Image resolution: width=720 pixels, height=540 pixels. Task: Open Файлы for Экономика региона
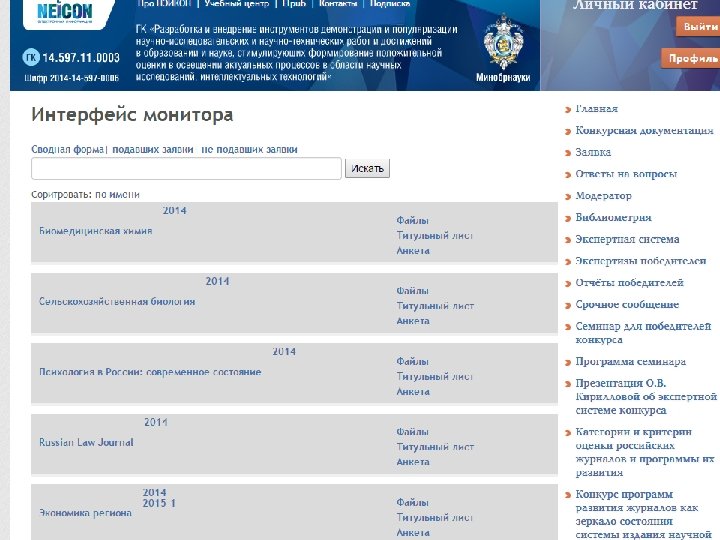click(x=412, y=502)
